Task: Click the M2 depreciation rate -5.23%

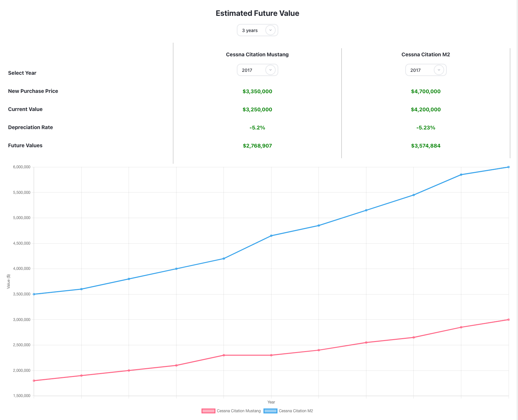Action: click(x=426, y=127)
